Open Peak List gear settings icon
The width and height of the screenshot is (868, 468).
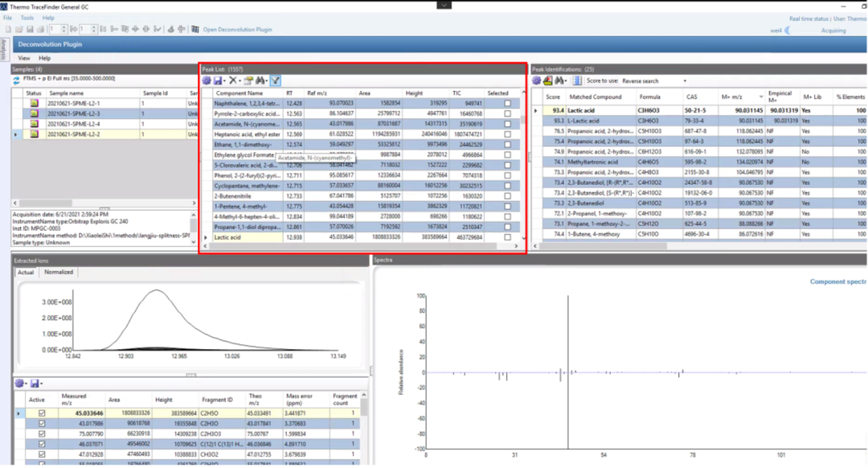(x=207, y=80)
